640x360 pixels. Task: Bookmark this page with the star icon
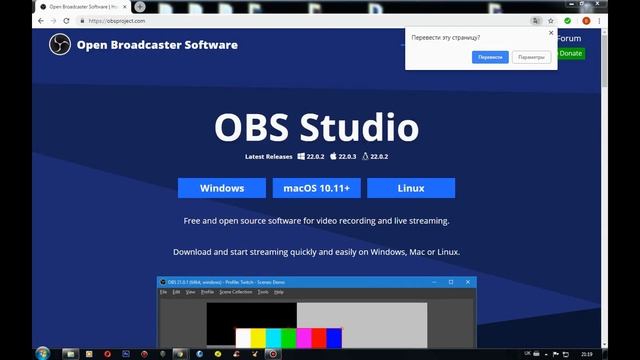point(551,21)
